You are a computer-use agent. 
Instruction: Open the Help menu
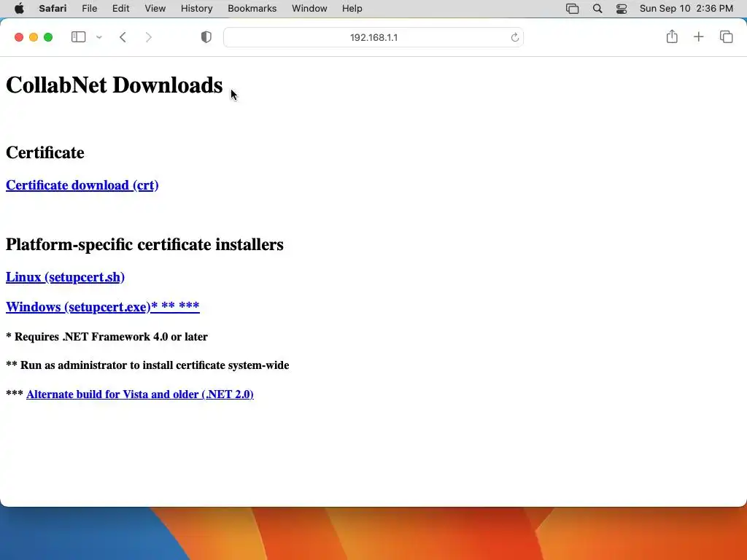[x=352, y=9]
